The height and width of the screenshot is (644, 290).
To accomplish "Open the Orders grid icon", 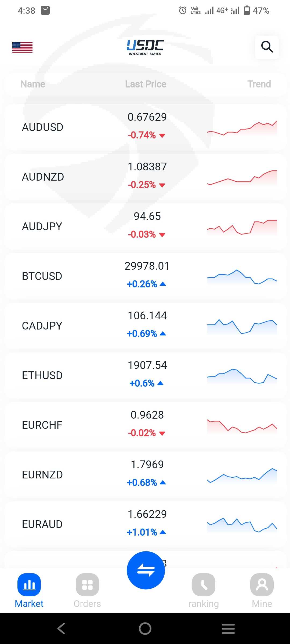I will click(87, 584).
